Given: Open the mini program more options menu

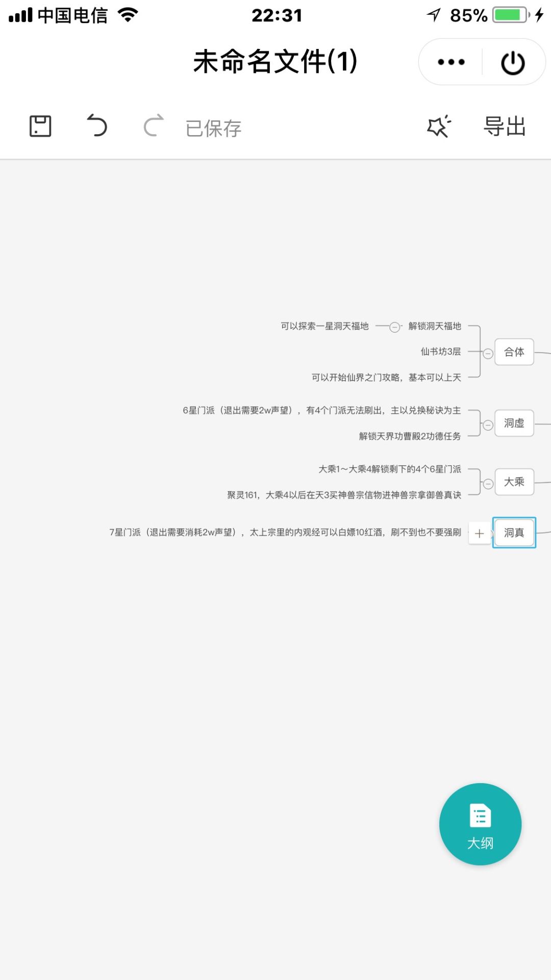Looking at the screenshot, I should (451, 62).
